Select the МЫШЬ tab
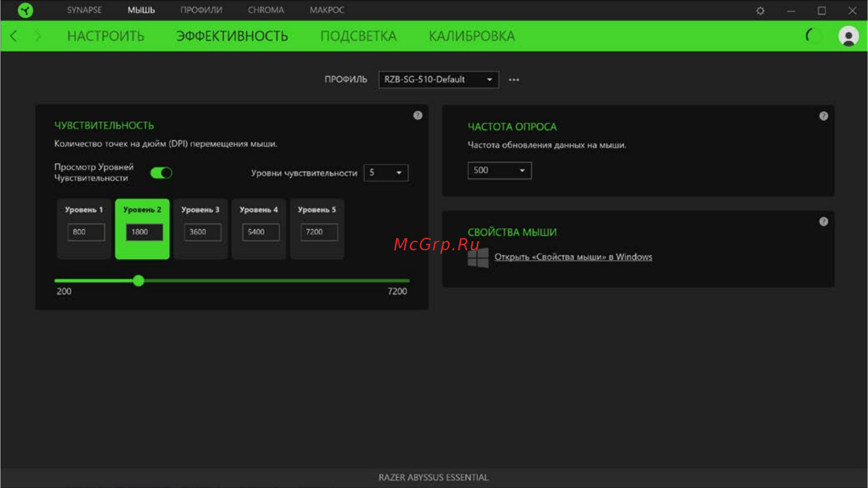Image resolution: width=868 pixels, height=488 pixels. tap(141, 10)
